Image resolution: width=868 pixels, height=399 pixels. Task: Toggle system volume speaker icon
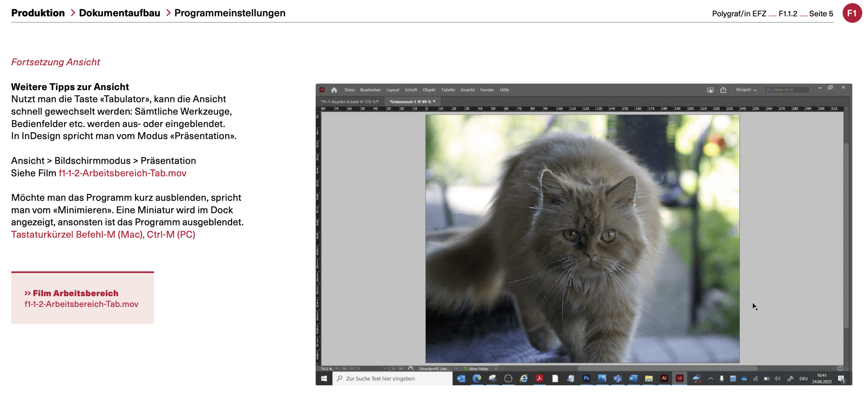click(x=777, y=379)
